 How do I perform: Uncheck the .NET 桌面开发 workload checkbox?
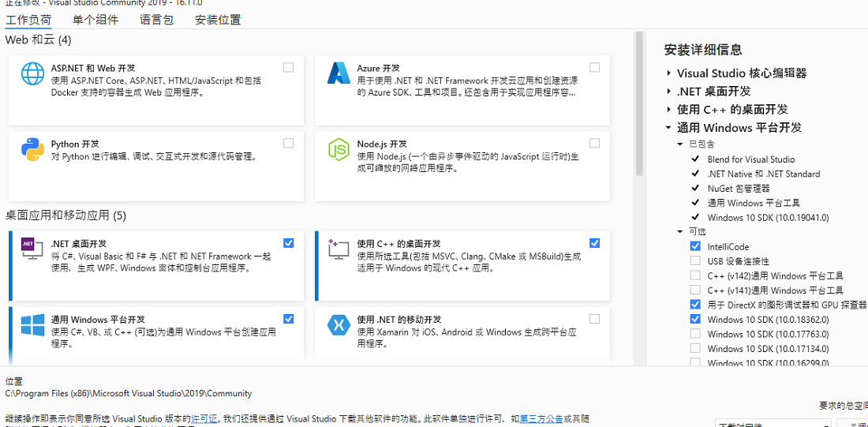(288, 243)
